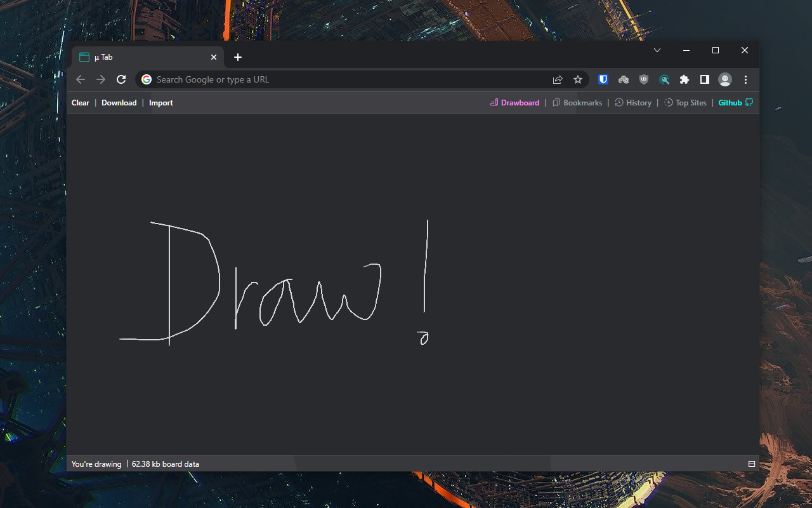This screenshot has width=812, height=508.
Task: Select the µ Tab browser tab
Action: [148, 57]
